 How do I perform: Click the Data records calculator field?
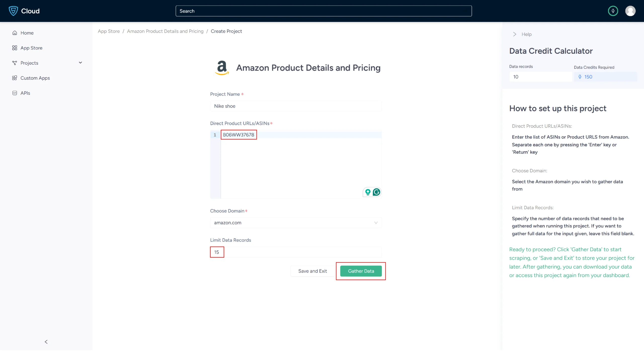pos(541,77)
